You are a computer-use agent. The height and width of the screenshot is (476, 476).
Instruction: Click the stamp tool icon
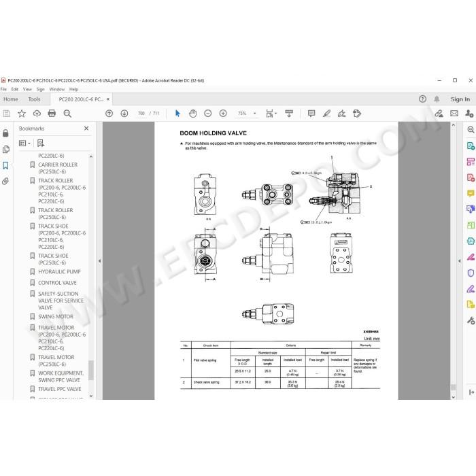[x=357, y=114]
